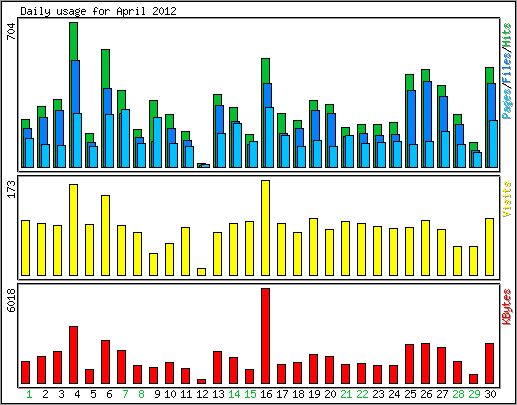The height and width of the screenshot is (405, 517).
Task: Select day label 30 on the axis
Action: coord(490,394)
